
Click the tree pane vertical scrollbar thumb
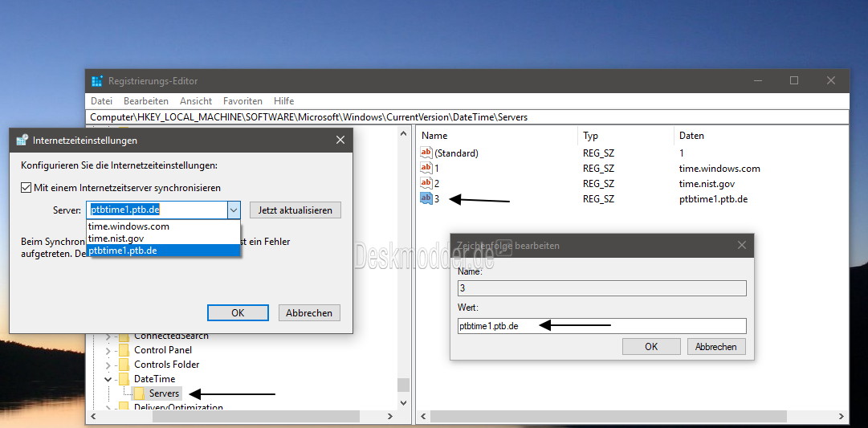[404, 385]
